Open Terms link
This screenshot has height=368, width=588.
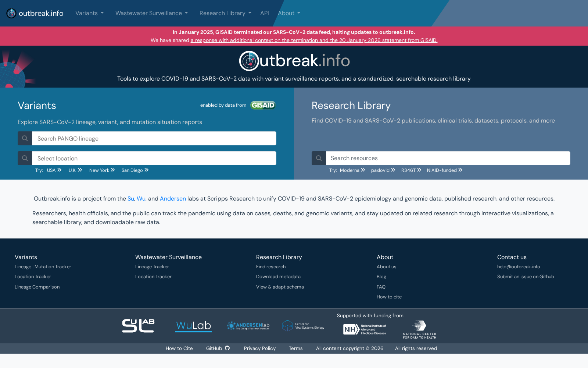click(x=296, y=348)
